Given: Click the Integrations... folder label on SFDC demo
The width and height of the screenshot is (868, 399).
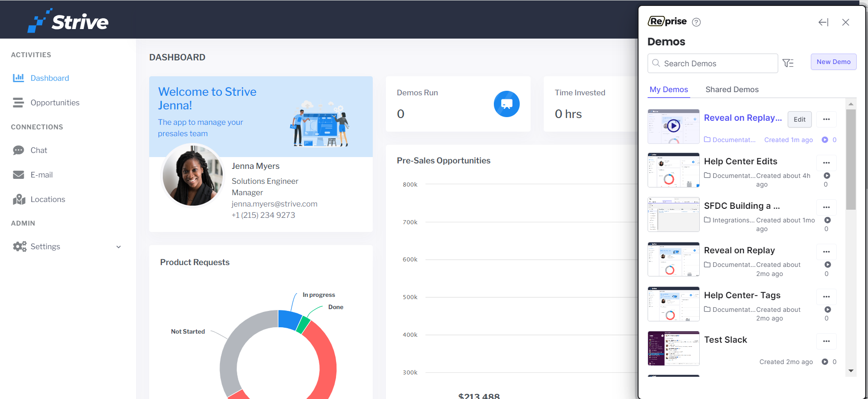Looking at the screenshot, I should click(733, 220).
